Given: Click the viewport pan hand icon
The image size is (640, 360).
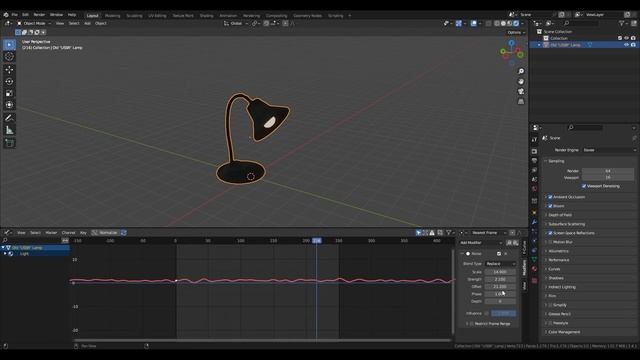Looking at the screenshot, I should (521, 82).
